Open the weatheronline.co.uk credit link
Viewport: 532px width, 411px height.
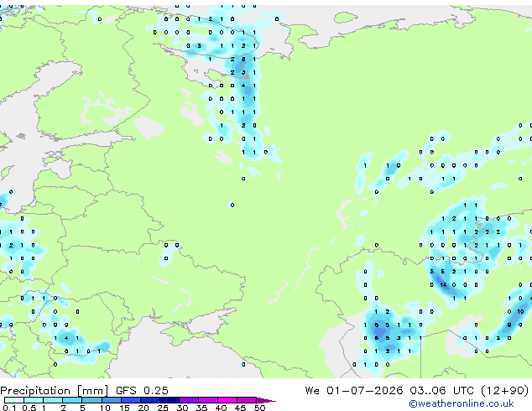[462, 403]
